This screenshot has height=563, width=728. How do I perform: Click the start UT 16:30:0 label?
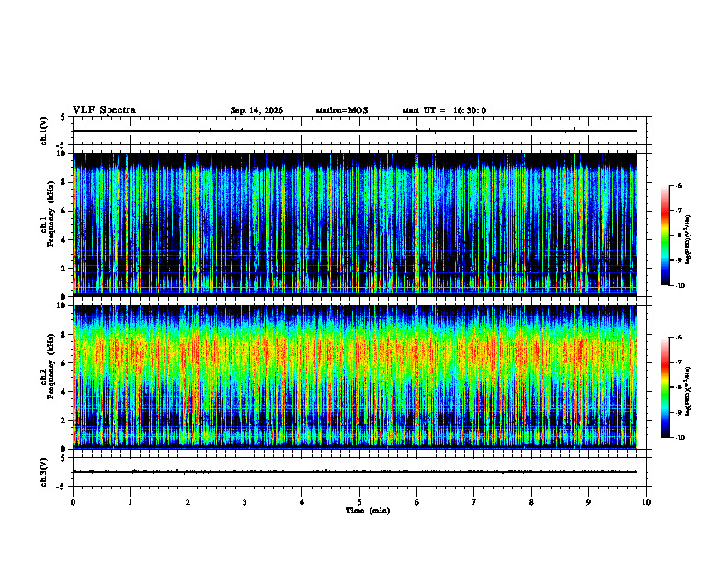[444, 110]
